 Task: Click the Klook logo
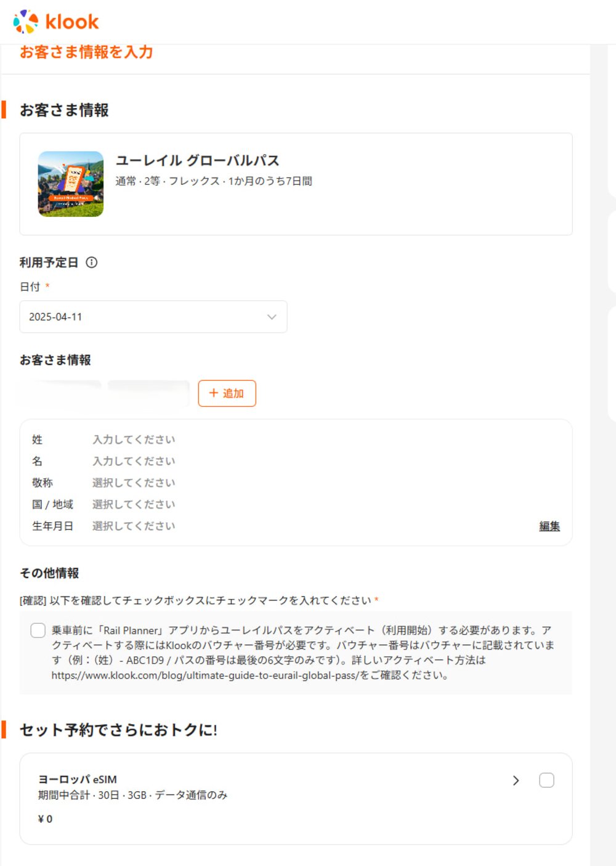[x=55, y=22]
